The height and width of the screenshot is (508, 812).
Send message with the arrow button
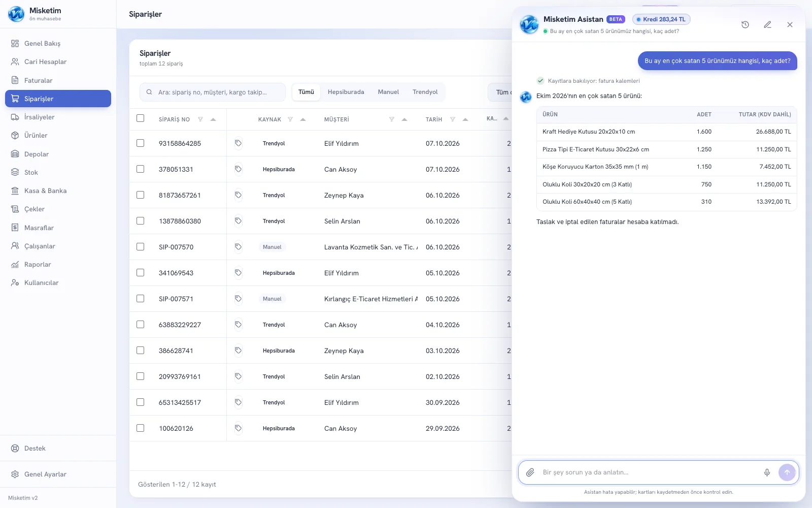coord(787,472)
